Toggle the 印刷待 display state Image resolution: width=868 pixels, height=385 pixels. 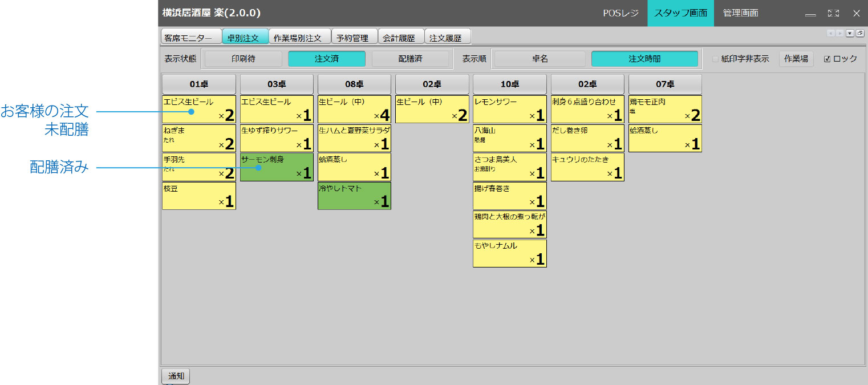[244, 59]
